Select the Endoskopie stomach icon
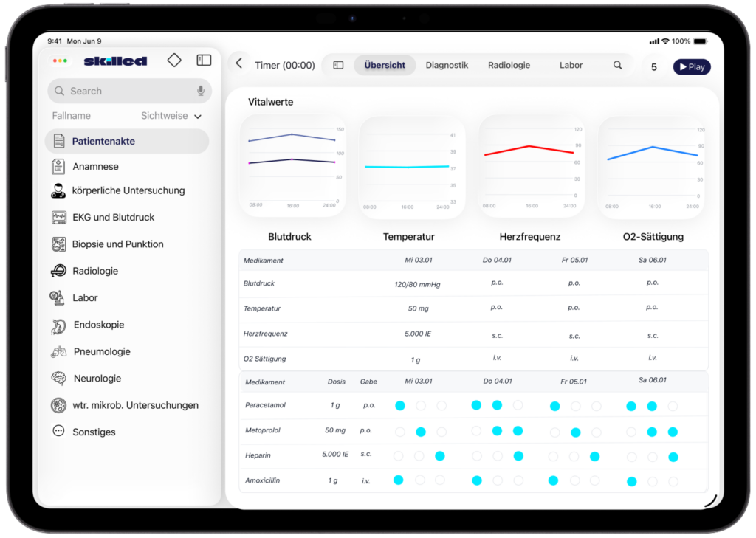 tap(59, 325)
